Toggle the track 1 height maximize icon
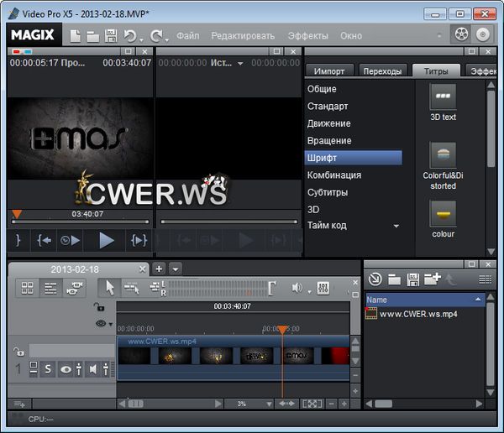Image resolution: width=504 pixels, height=433 pixels. [x=33, y=368]
